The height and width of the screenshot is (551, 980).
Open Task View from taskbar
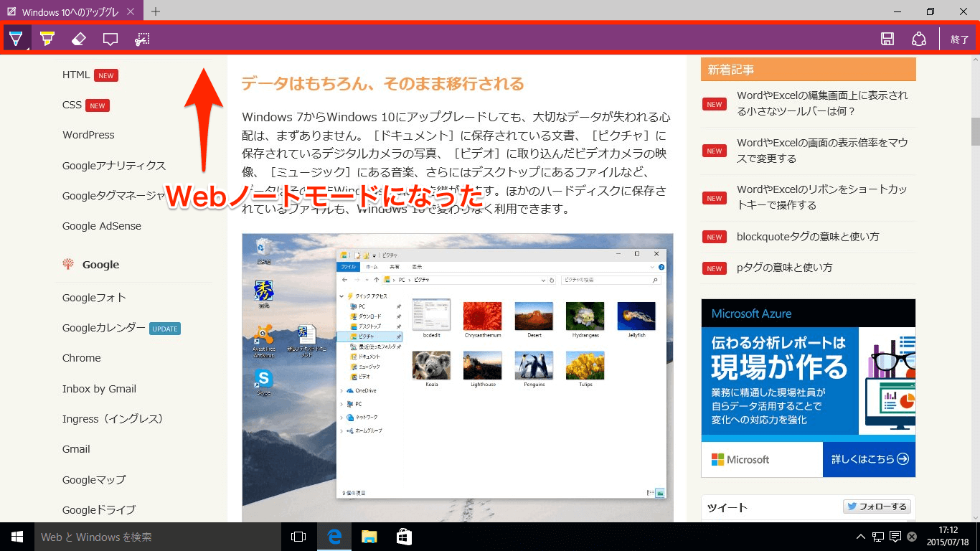(x=298, y=537)
